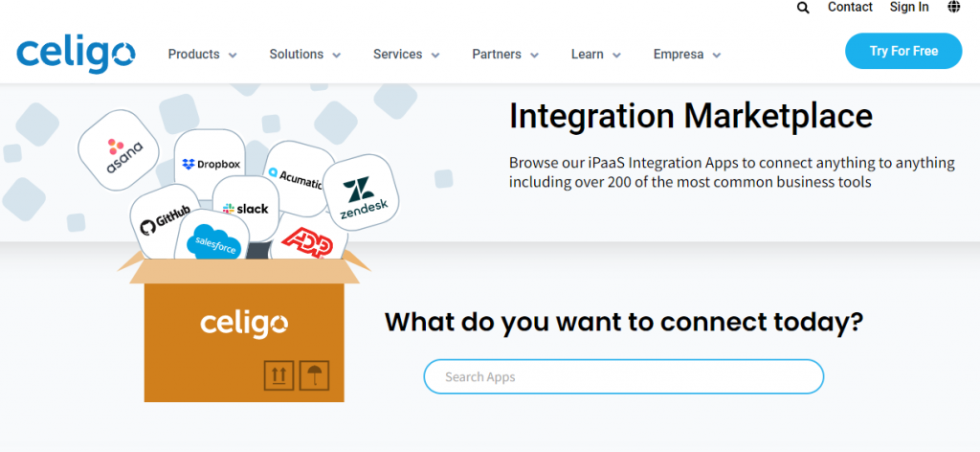Image resolution: width=980 pixels, height=452 pixels.
Task: Click the umbrella keep-dry box icon
Action: click(314, 375)
